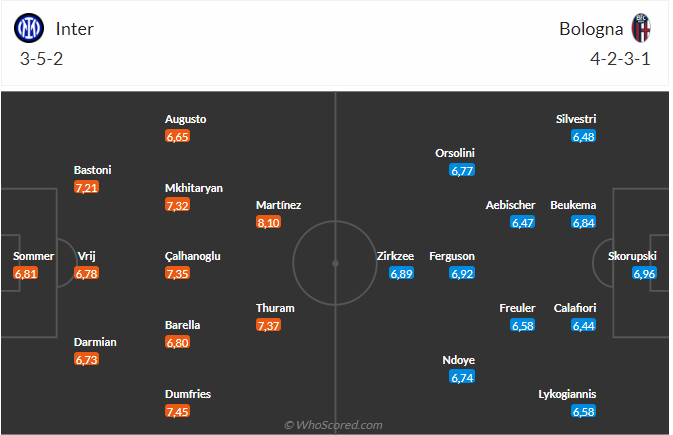The width and height of the screenshot is (673, 435).
Task: Select player name Calafiori
Action: coord(575,308)
